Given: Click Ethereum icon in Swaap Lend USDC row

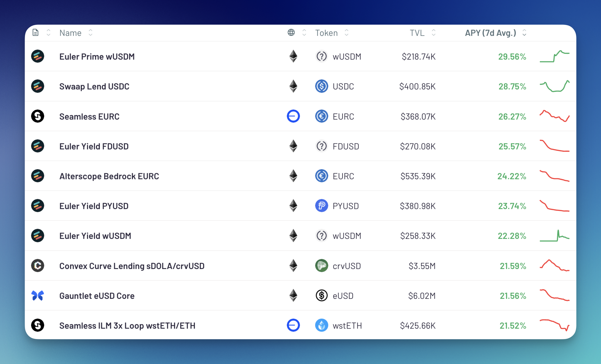Looking at the screenshot, I should [293, 86].
